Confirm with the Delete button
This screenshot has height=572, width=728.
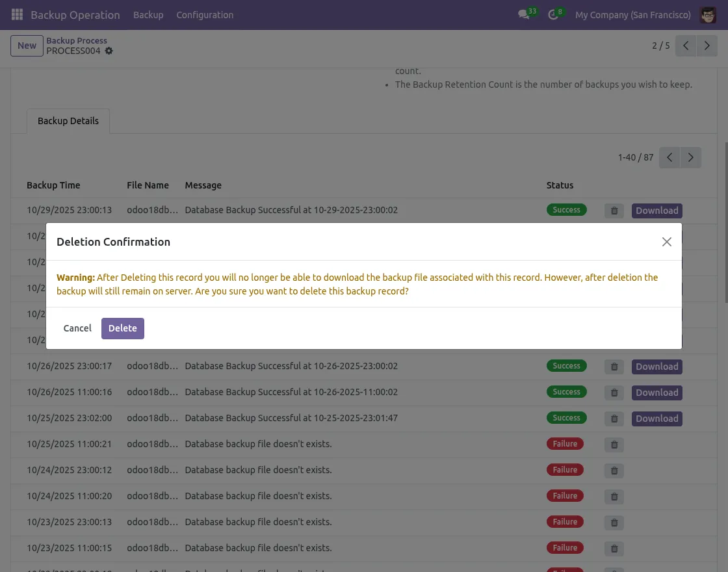point(122,328)
